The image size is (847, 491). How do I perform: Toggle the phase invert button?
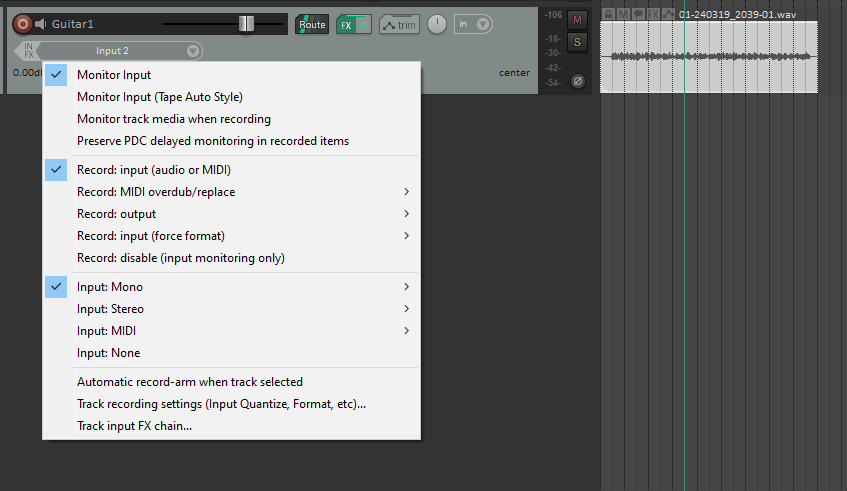click(x=578, y=81)
